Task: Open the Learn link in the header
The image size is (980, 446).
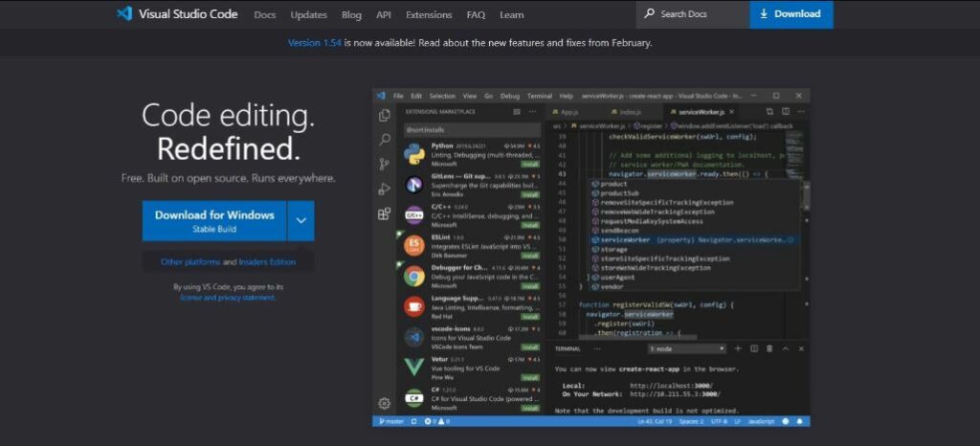Action: tap(512, 14)
